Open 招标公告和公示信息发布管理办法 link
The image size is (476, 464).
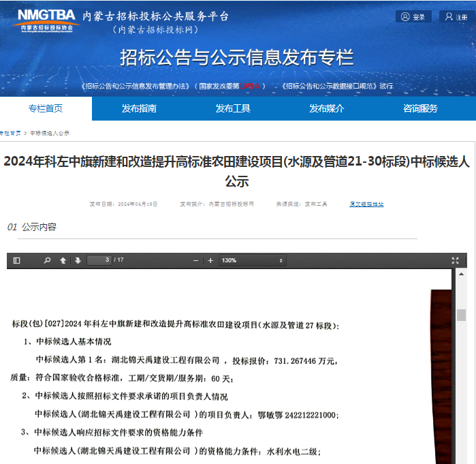(135, 86)
